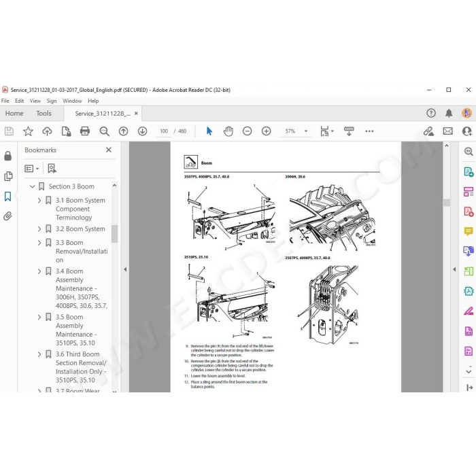The height and width of the screenshot is (476, 476).
Task: Open the user account avatar
Action: coord(467,114)
